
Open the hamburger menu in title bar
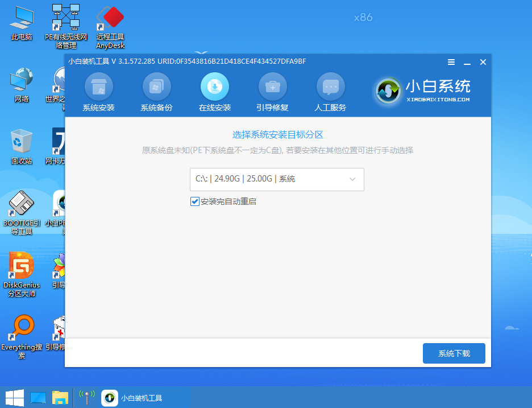click(x=451, y=62)
